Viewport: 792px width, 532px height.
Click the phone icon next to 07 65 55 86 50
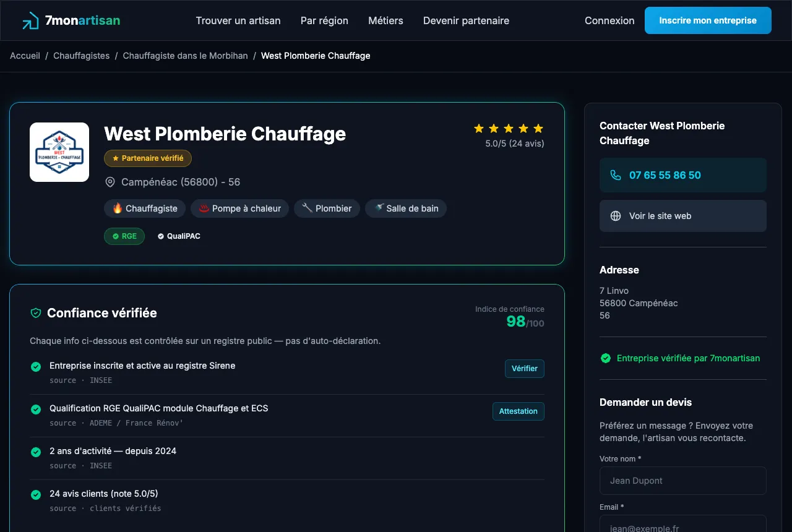[x=616, y=175]
